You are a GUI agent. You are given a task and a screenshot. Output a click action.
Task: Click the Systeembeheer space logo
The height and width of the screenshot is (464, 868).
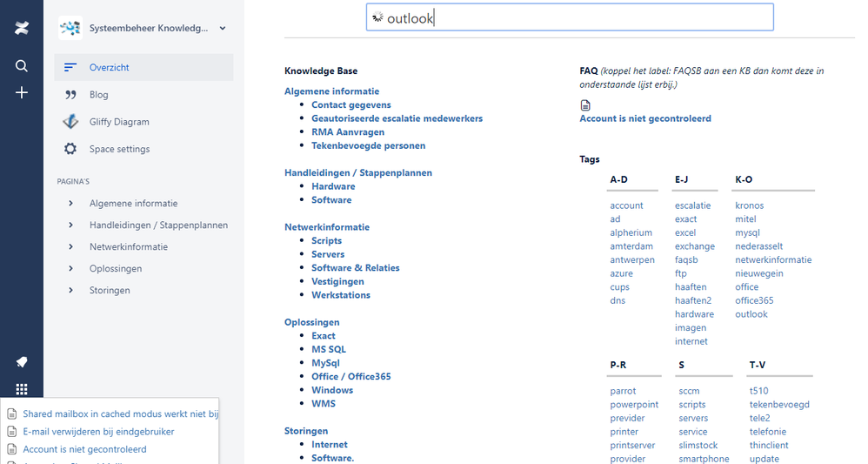[70, 28]
